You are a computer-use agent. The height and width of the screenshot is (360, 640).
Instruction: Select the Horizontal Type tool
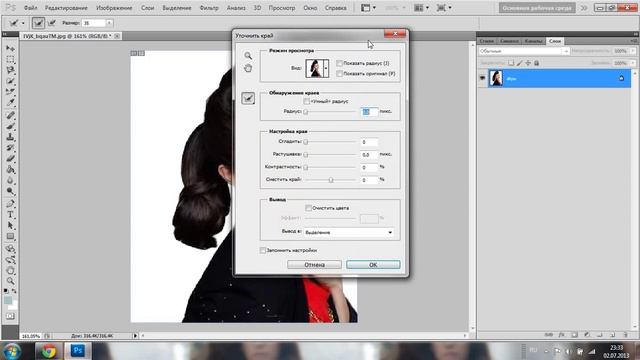10,215
